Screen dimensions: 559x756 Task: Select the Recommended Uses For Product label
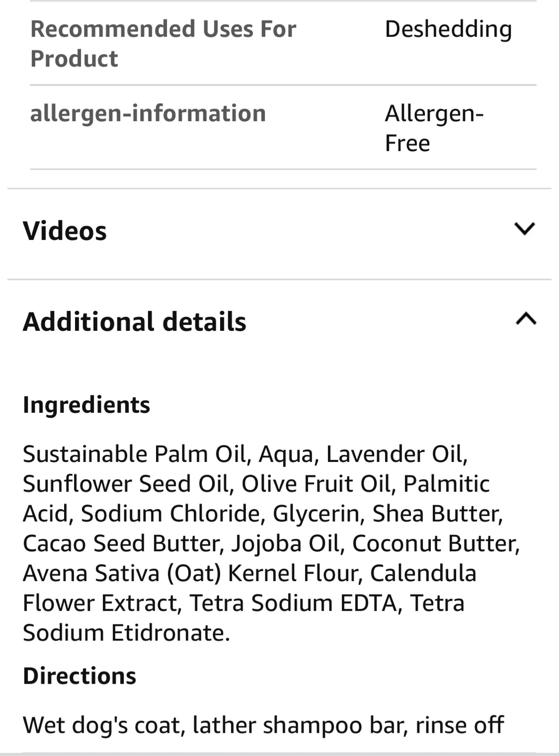[163, 44]
